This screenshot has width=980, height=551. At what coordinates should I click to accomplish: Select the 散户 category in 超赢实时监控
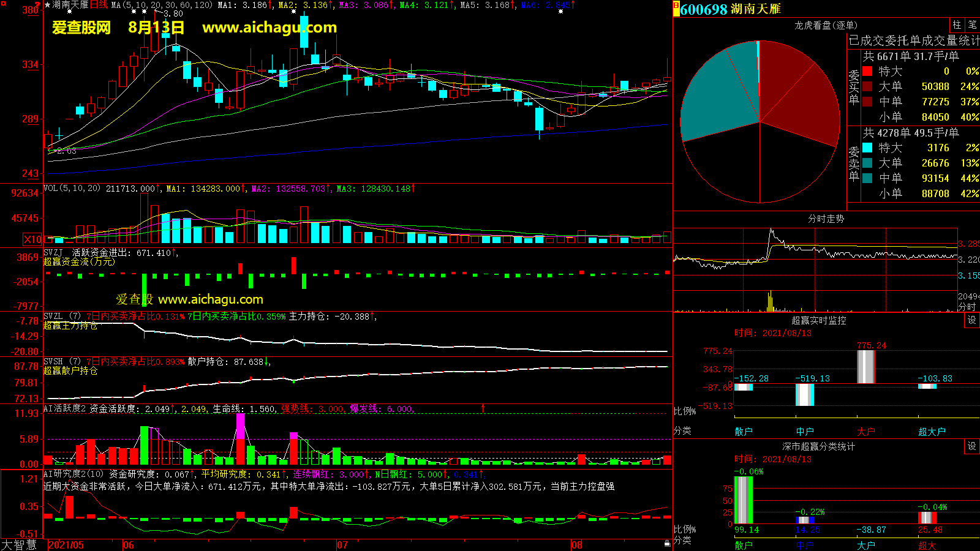click(743, 432)
